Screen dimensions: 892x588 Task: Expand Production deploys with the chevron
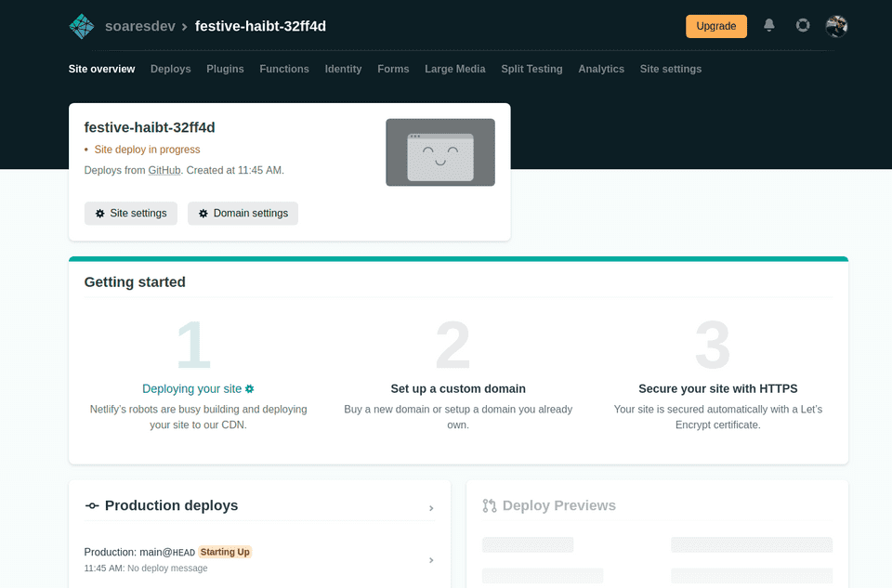point(431,508)
